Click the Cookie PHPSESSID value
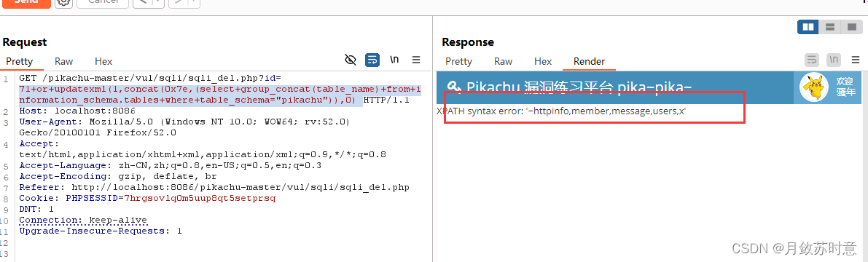The height and width of the screenshot is (262, 868). (200, 198)
